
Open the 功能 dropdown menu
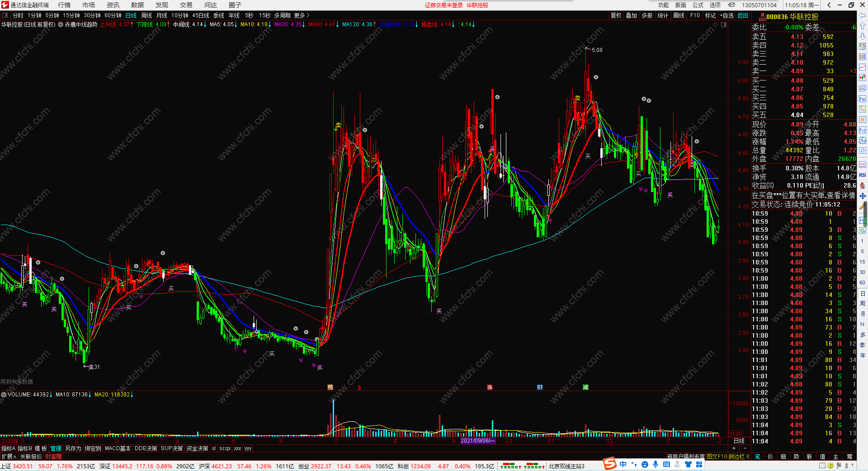pos(663,5)
